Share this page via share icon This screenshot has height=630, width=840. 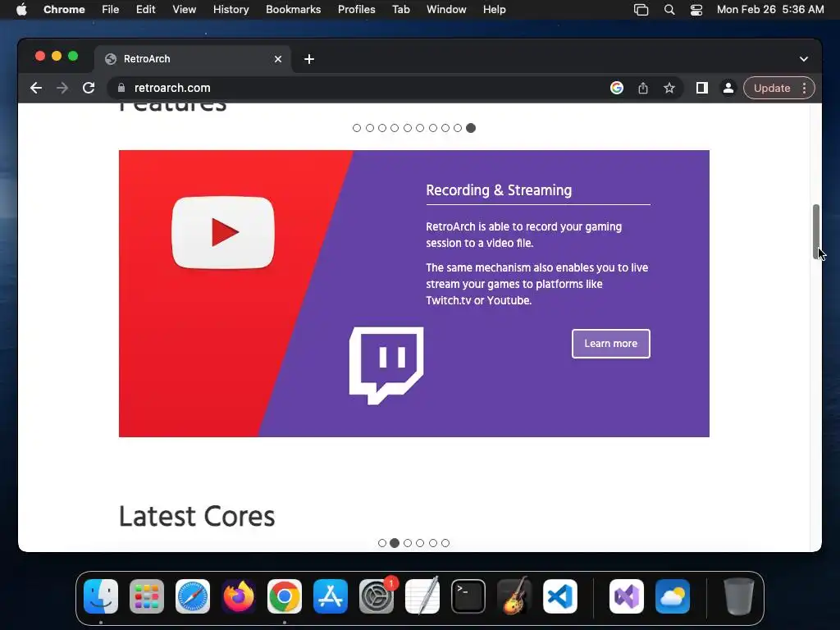(643, 88)
